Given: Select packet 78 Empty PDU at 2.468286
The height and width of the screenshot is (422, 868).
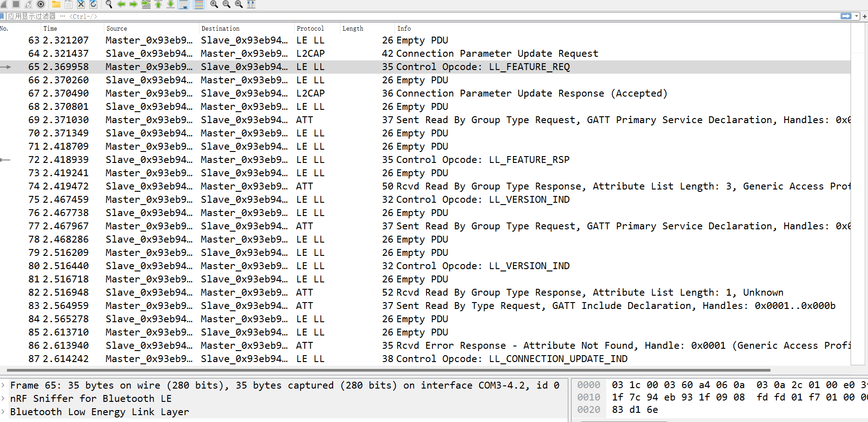Looking at the screenshot, I should coord(425,239).
